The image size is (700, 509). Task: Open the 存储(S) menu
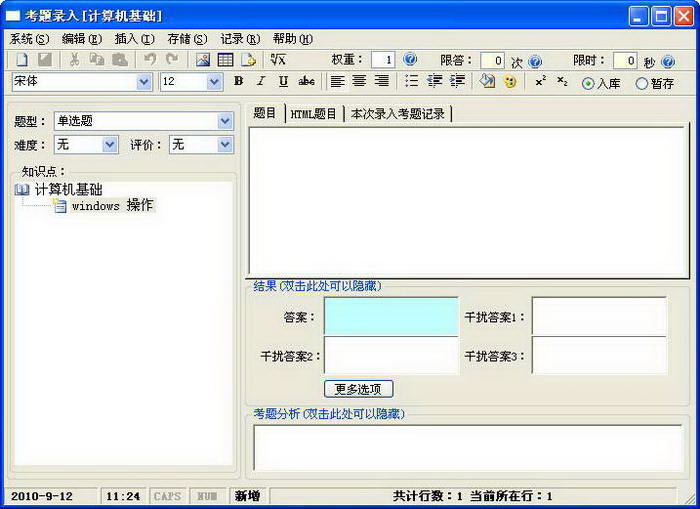click(x=187, y=39)
